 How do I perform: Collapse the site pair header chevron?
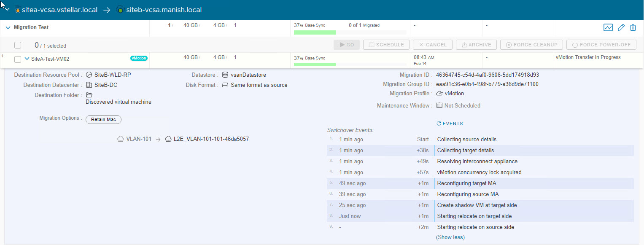click(7, 9)
